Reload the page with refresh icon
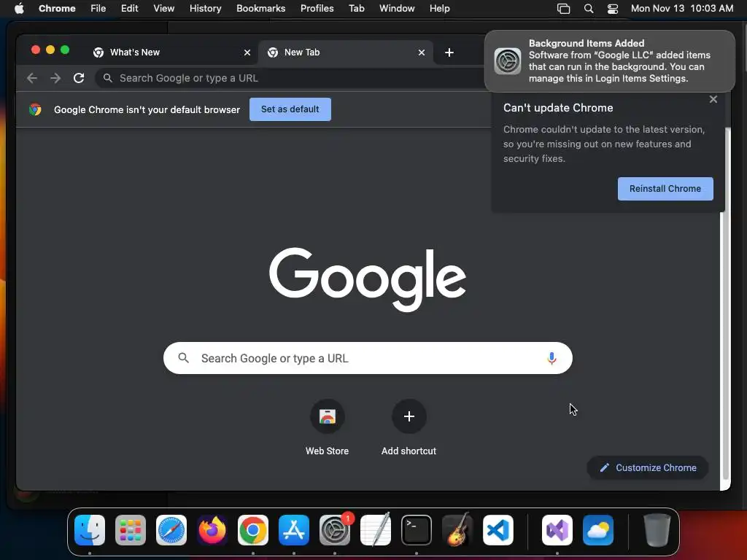Viewport: 747px width, 560px height. tap(79, 78)
